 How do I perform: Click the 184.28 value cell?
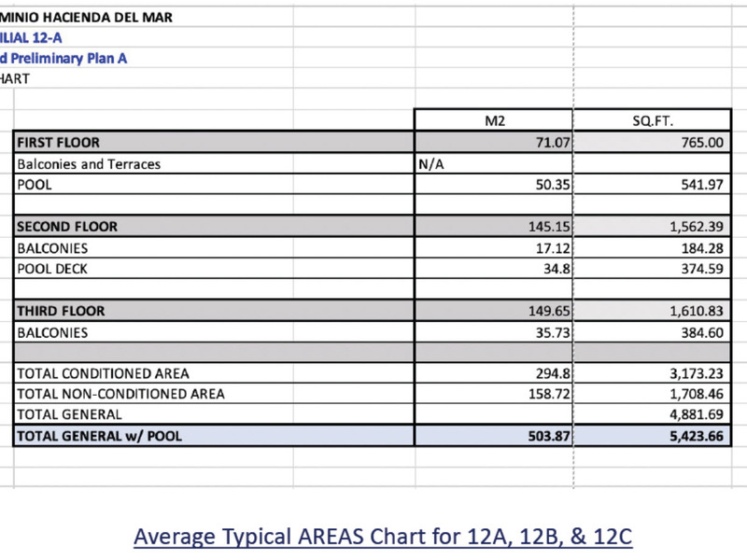coord(652,247)
